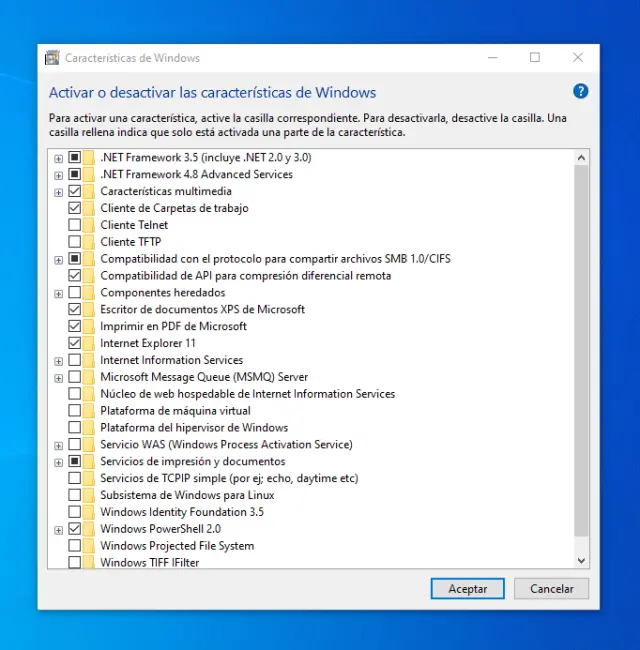This screenshot has width=640, height=650.
Task: Click the blue help question mark icon
Action: [580, 91]
